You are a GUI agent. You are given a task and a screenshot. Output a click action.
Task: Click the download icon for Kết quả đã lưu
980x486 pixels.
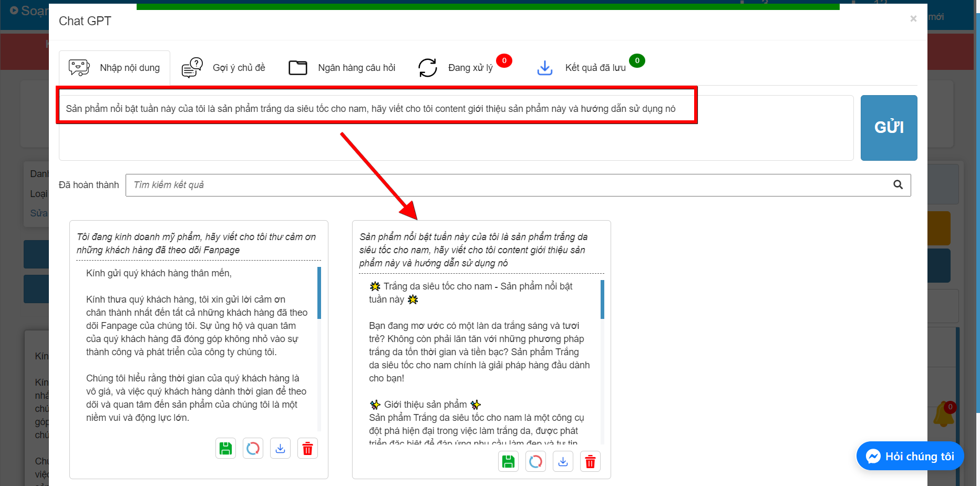[x=545, y=68]
